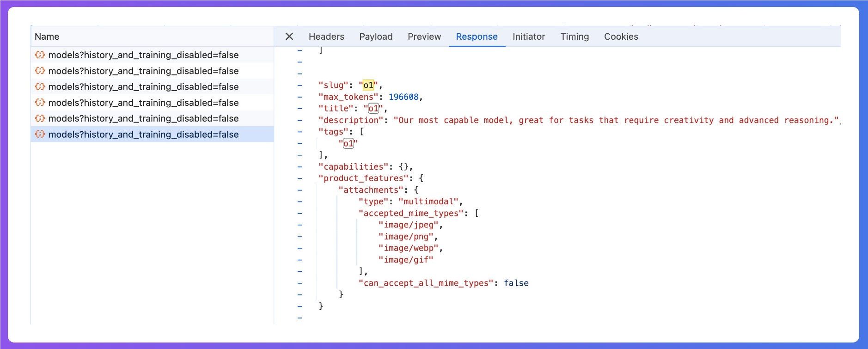Select the fifth models request row
Viewport: 868px width, 349px height.
click(x=143, y=118)
